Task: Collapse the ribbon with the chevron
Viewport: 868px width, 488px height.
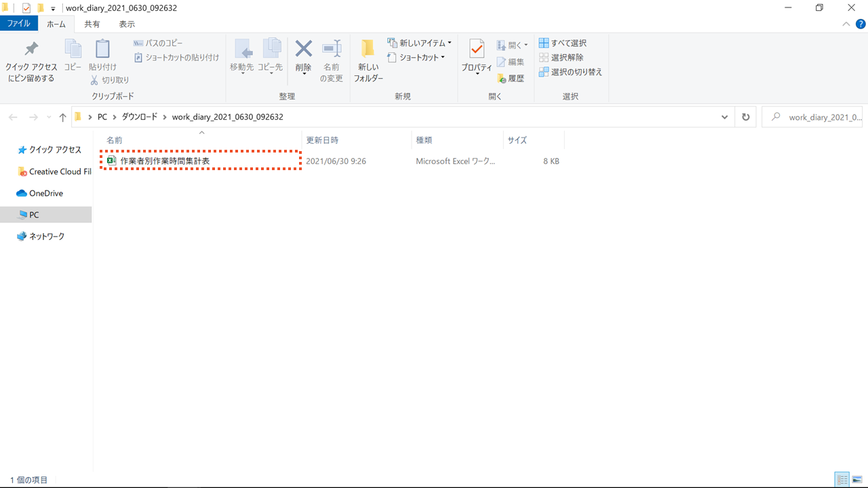Action: pyautogui.click(x=846, y=24)
